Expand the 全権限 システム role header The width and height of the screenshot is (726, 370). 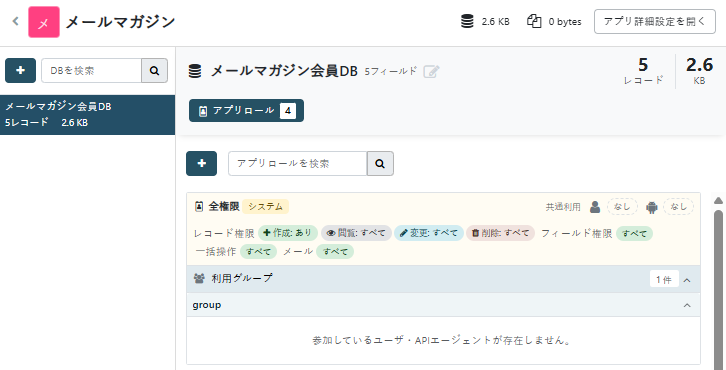pos(241,207)
